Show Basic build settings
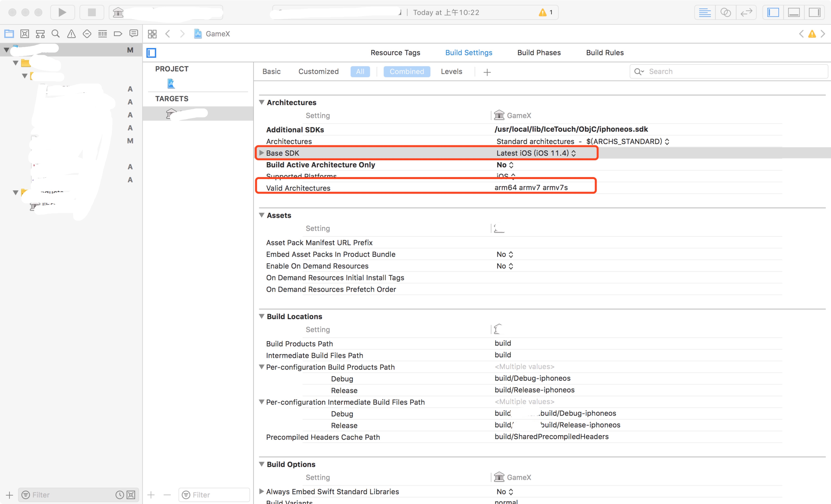 (x=272, y=71)
